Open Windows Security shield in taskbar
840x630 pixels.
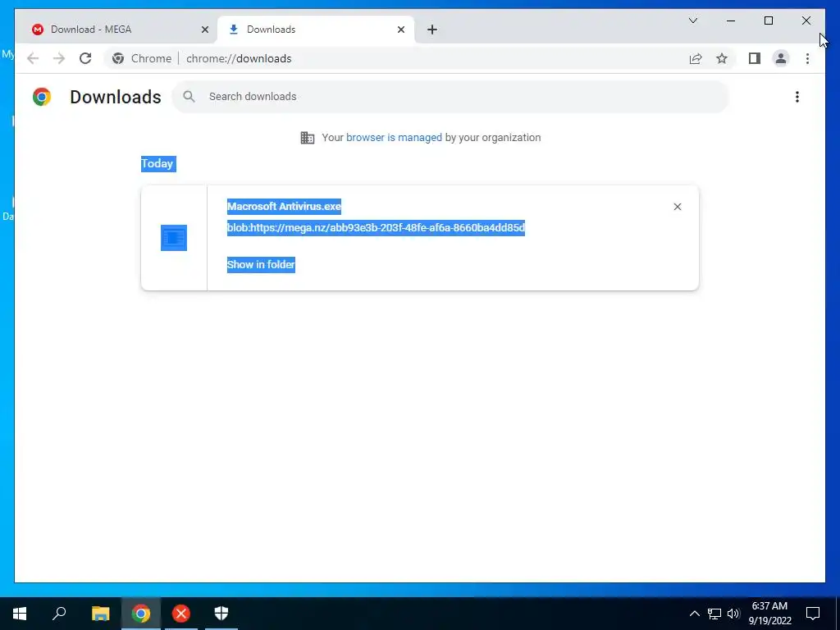coord(221,614)
